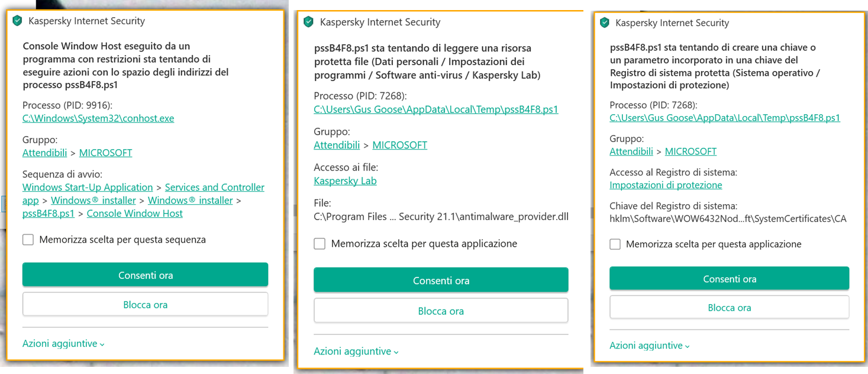Check 'Memorizza scelta per questa sequenza' box
The width and height of the screenshot is (868, 374).
pyautogui.click(x=28, y=240)
